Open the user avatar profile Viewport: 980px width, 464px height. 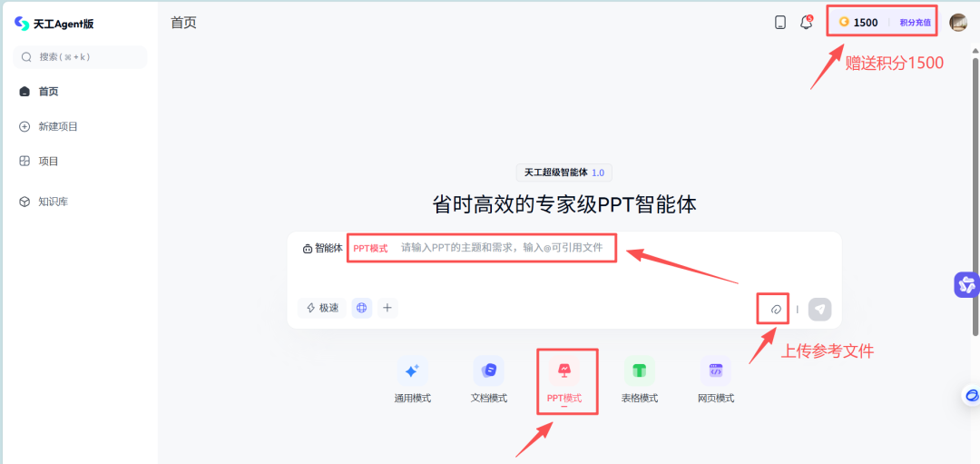[x=958, y=23]
